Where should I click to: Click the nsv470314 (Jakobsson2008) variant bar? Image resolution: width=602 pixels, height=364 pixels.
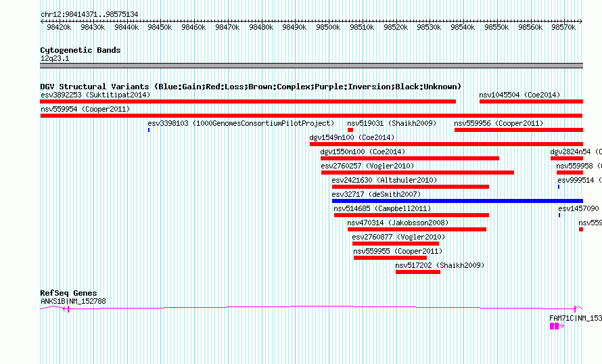[x=417, y=229]
